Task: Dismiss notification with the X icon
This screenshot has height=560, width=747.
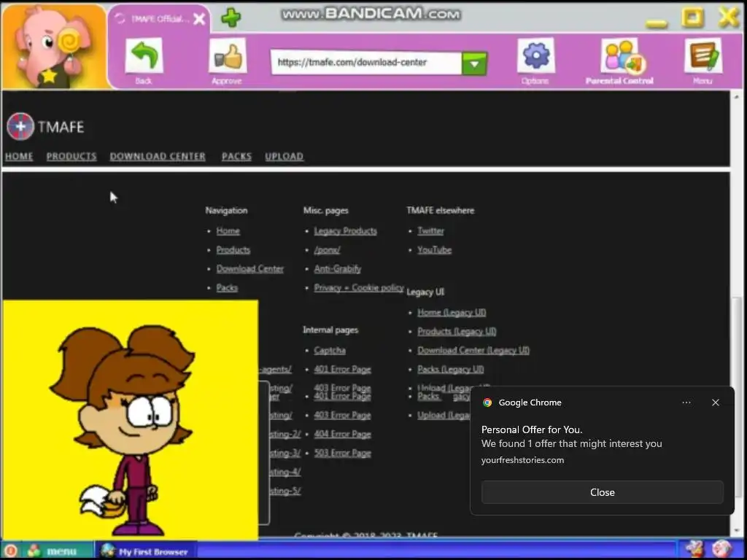Action: pyautogui.click(x=716, y=402)
